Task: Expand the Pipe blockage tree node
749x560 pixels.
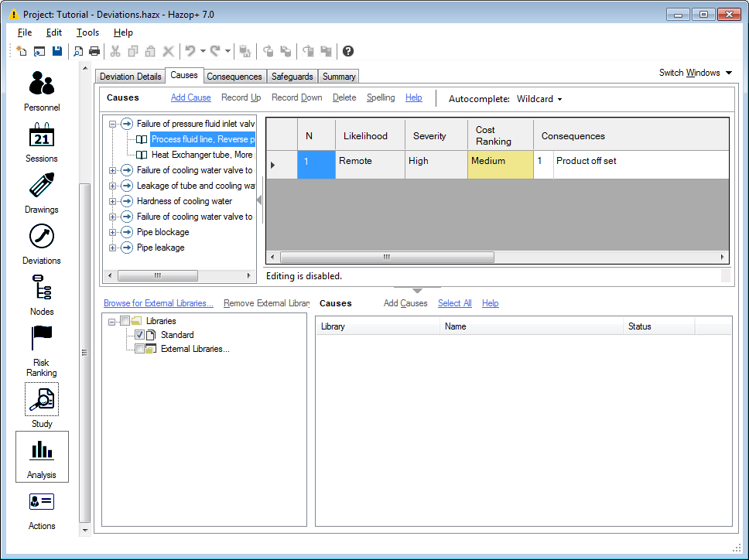Action: point(113,232)
